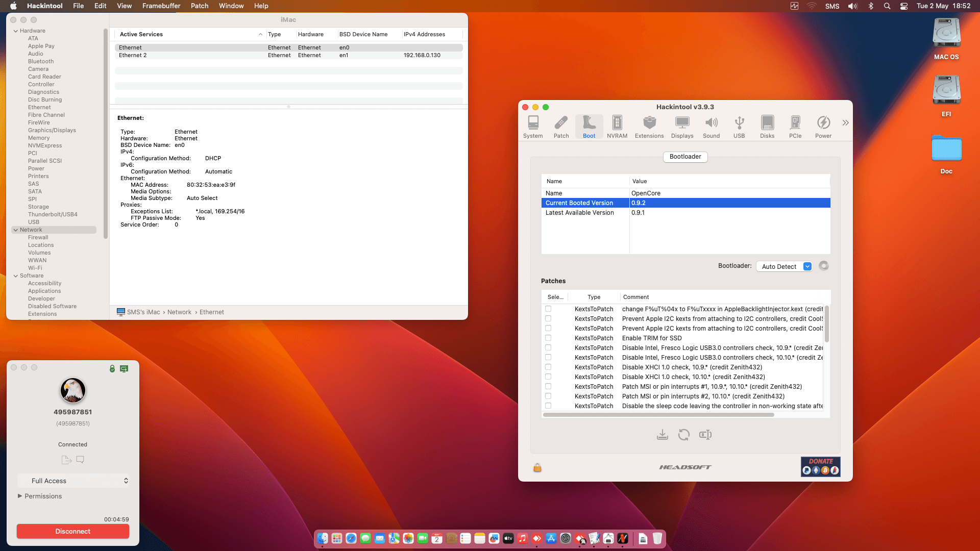The image size is (980, 551).
Task: Check the Enable TRIM for SSD patch
Action: tap(548, 338)
